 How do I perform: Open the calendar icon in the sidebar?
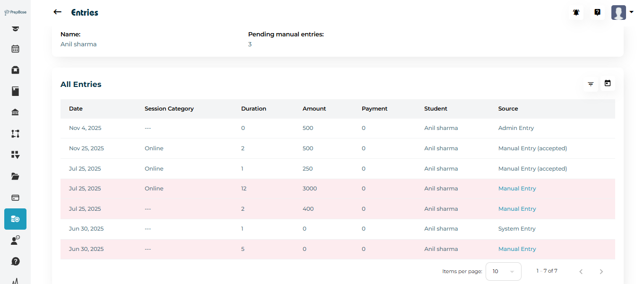(x=16, y=49)
